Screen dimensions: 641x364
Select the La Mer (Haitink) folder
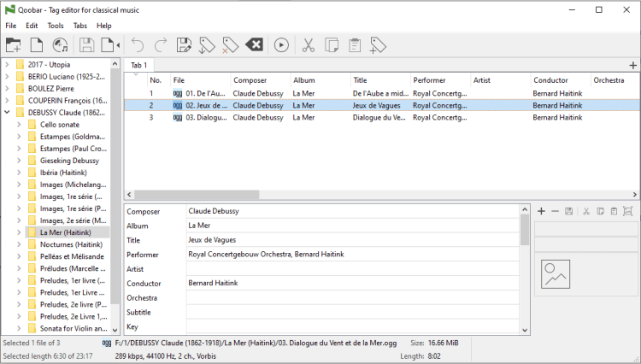tap(66, 232)
